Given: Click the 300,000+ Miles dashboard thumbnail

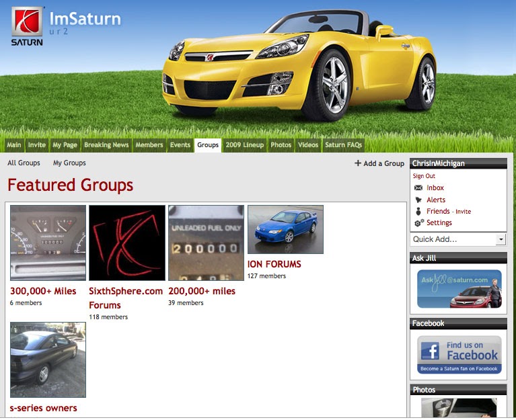Looking at the screenshot, I should (48, 243).
